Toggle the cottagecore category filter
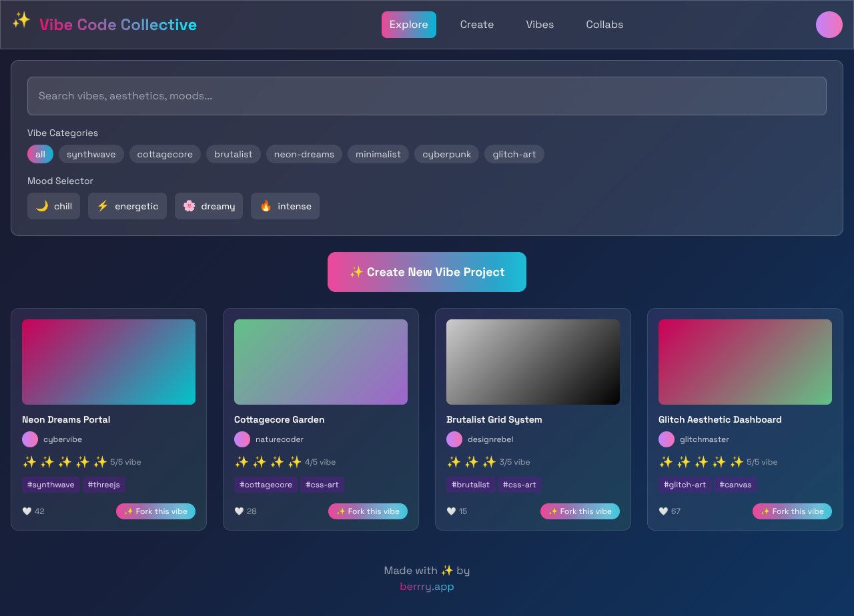 click(165, 154)
